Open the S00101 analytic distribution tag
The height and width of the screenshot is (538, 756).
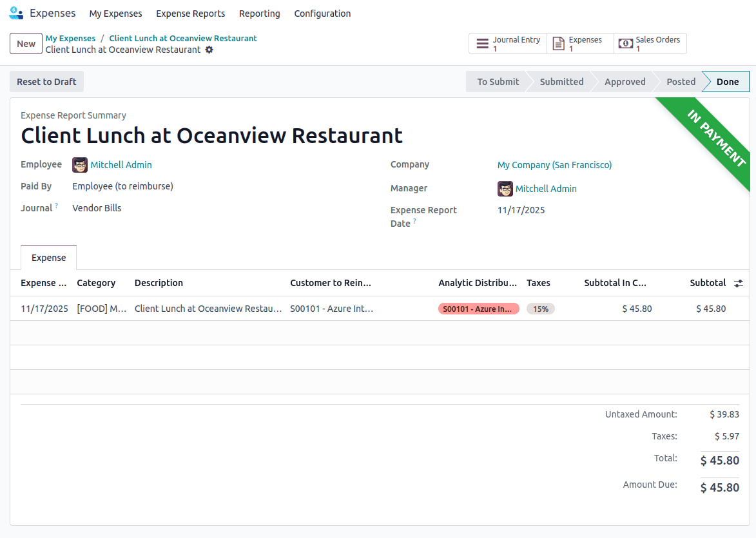(478, 309)
